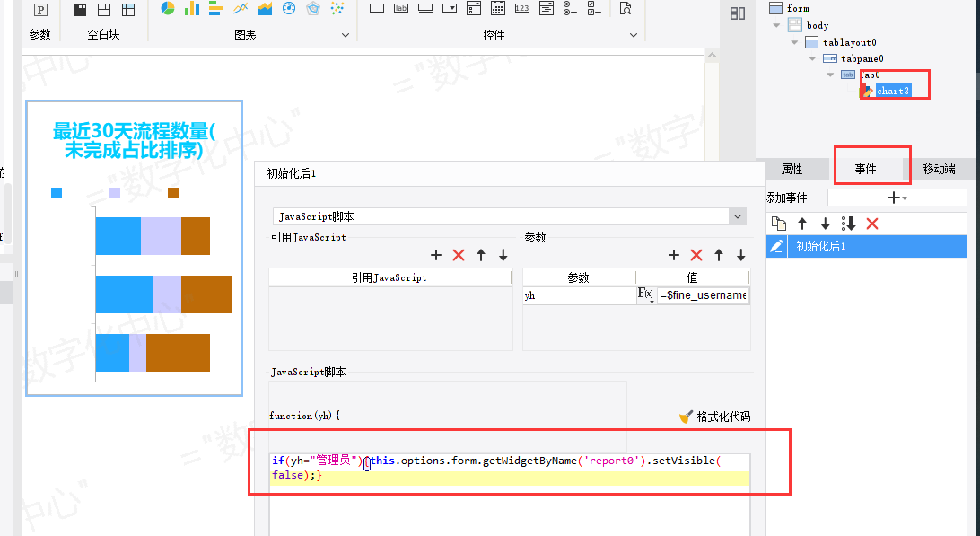The width and height of the screenshot is (980, 536).
Task: Choose the two-row split blank block icon
Action: click(x=104, y=9)
